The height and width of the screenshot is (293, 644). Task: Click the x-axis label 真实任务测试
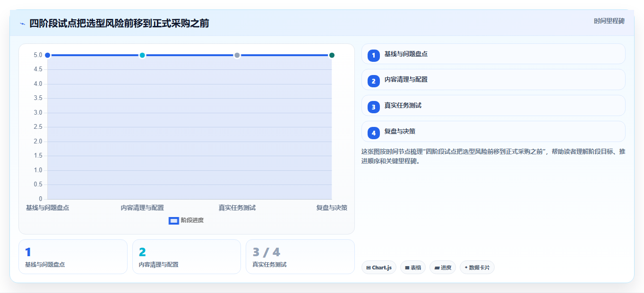tap(237, 208)
